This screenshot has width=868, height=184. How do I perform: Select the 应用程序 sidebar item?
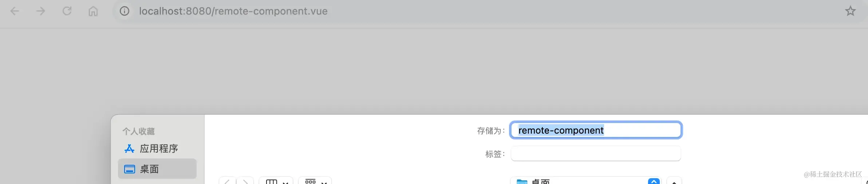coord(157,149)
